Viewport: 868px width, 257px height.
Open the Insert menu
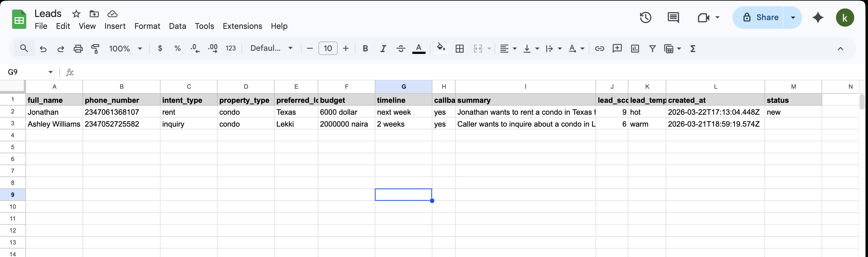click(115, 26)
